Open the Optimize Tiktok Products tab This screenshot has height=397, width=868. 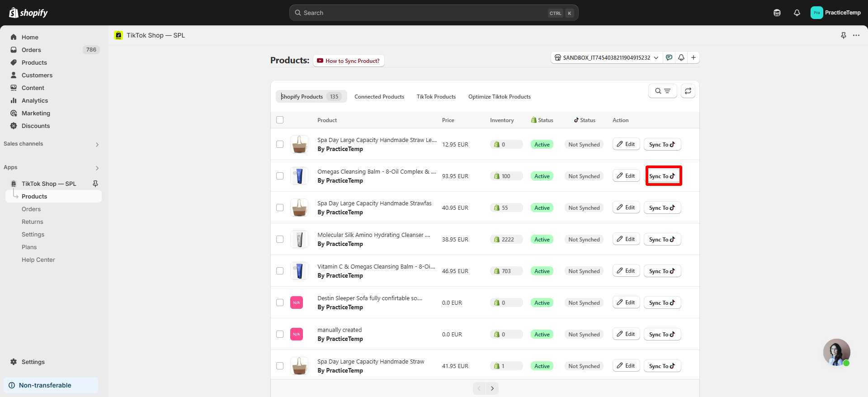click(499, 97)
